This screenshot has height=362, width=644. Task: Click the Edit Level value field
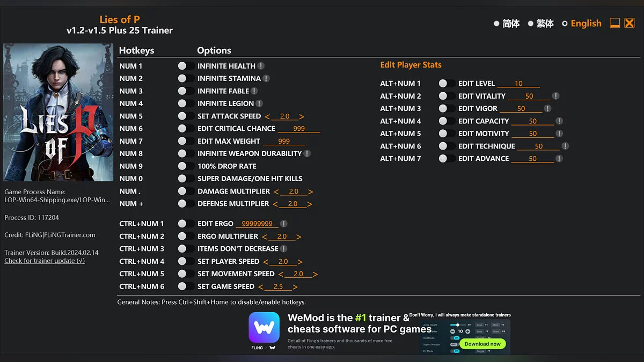point(518,84)
